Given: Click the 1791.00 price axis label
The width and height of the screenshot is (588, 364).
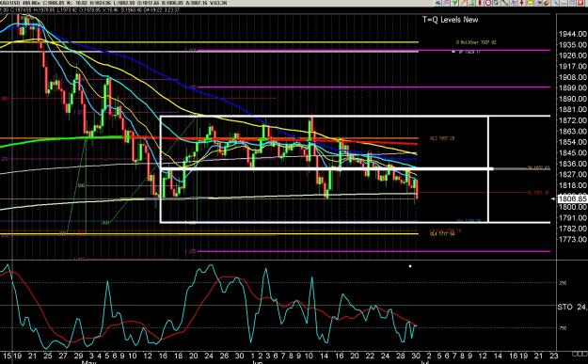Looking at the screenshot, I should pyautogui.click(x=573, y=218).
